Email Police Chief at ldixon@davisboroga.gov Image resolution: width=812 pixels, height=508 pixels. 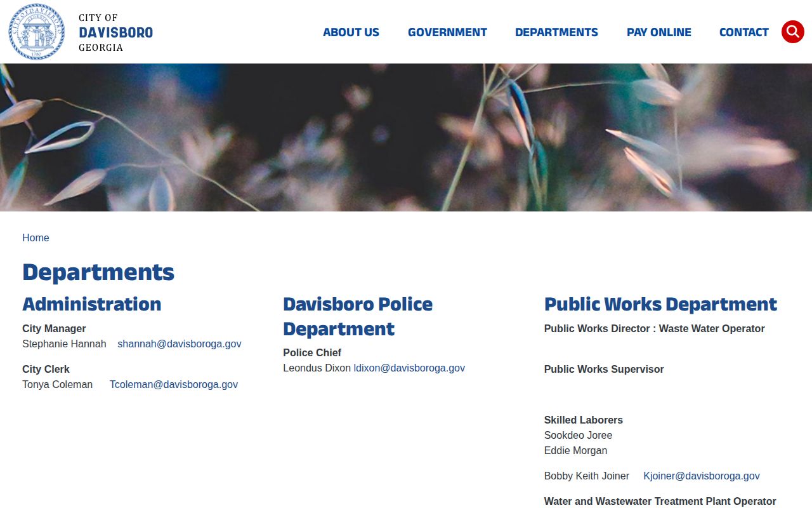click(x=409, y=368)
